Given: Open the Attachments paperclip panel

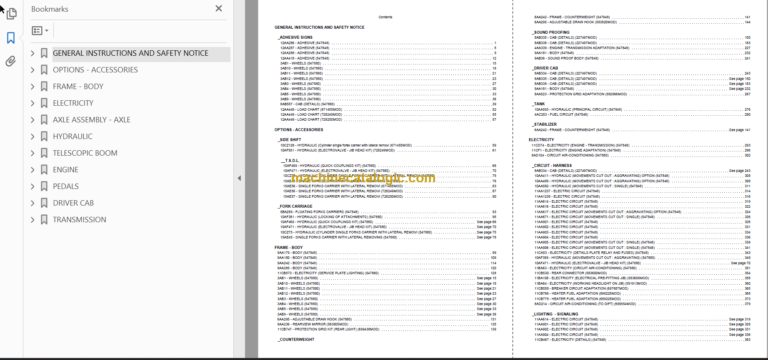Looking at the screenshot, I should click(x=11, y=61).
